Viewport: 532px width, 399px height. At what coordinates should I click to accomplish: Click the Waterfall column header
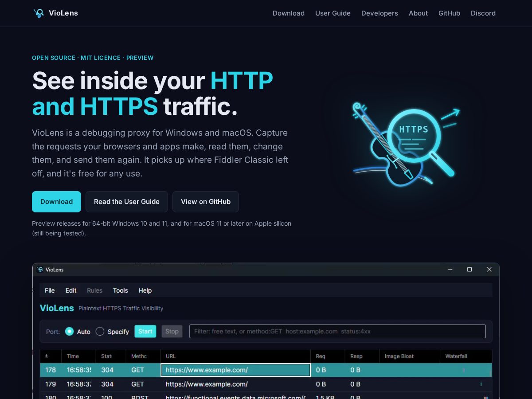(465, 356)
